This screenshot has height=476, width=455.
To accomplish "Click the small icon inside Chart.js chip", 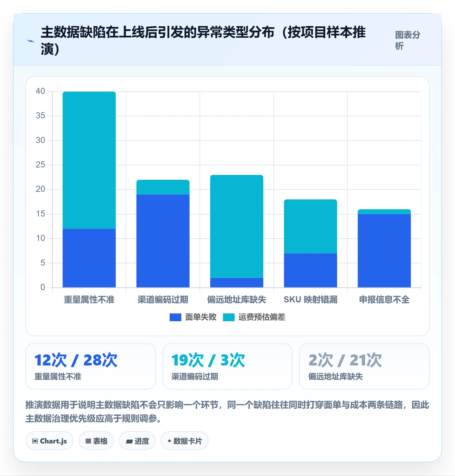I will 35,441.
